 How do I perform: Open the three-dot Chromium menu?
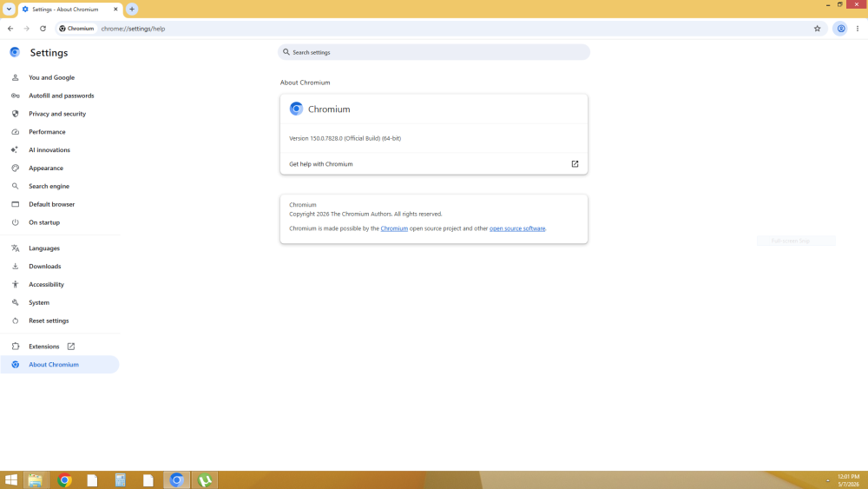[x=858, y=29]
